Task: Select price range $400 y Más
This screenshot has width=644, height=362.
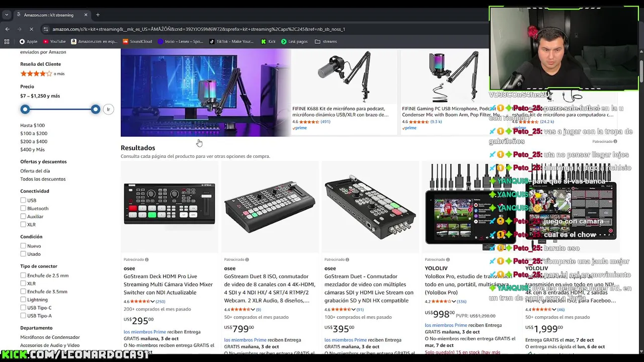Action: [32, 149]
